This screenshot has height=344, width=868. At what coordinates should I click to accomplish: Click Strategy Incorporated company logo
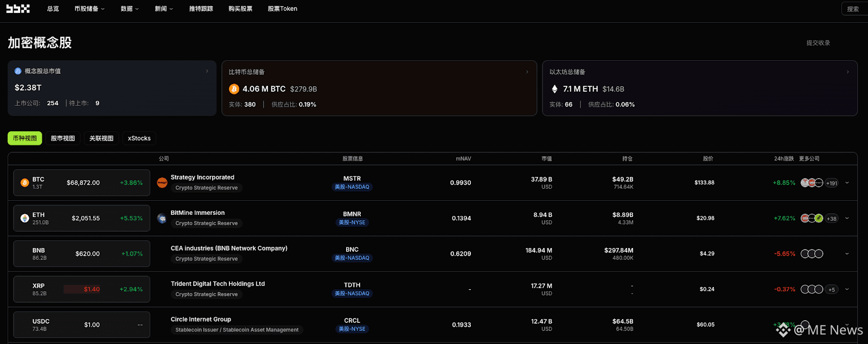[162, 183]
